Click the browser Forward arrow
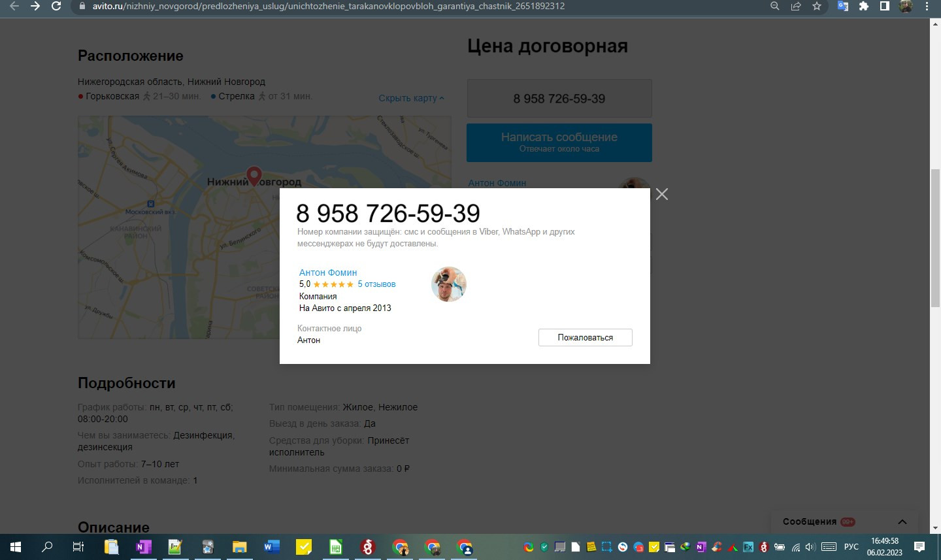Screen dimensions: 941x560 pos(35,6)
